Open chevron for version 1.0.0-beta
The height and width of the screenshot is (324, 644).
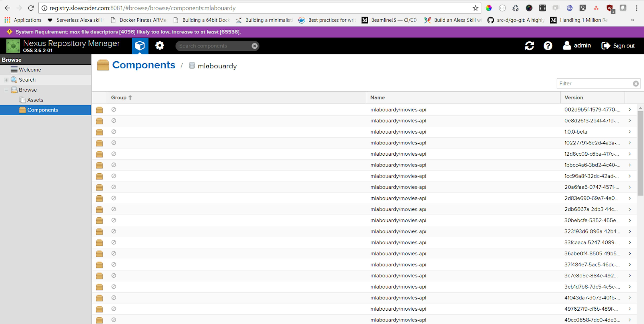click(630, 132)
